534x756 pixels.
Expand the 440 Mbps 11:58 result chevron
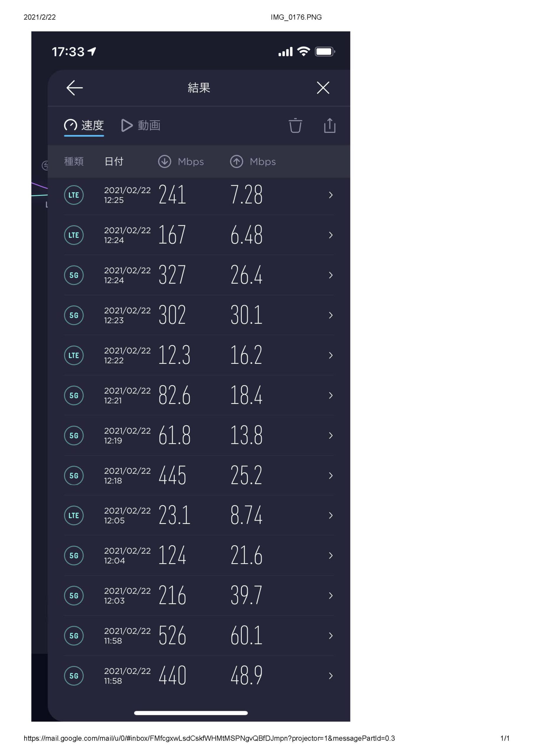(331, 676)
